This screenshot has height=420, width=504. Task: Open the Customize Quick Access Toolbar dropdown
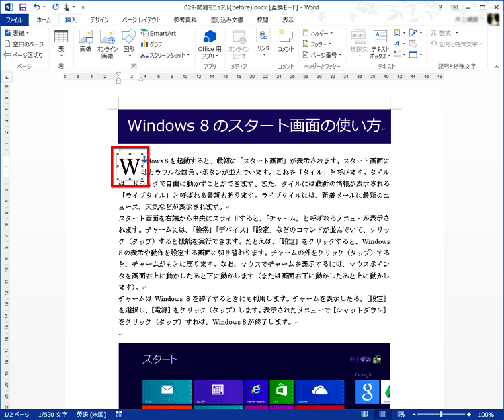[x=83, y=7]
